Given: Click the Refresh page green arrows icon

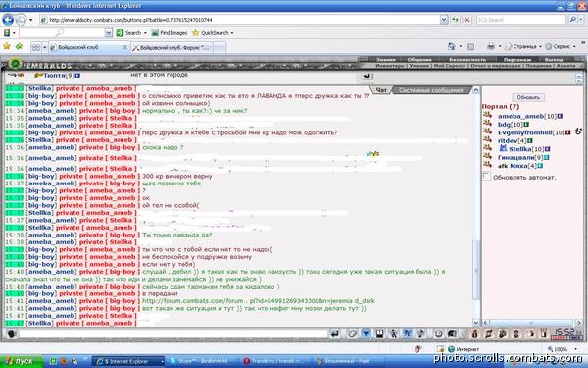Looking at the screenshot, I should tap(456, 20).
